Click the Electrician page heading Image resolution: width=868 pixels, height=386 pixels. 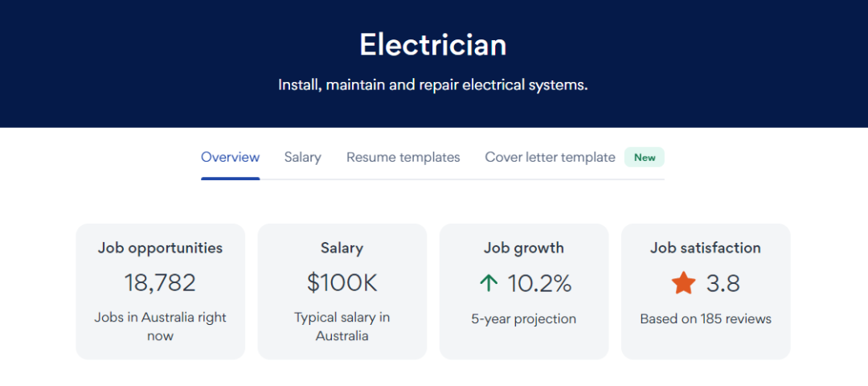point(433,45)
